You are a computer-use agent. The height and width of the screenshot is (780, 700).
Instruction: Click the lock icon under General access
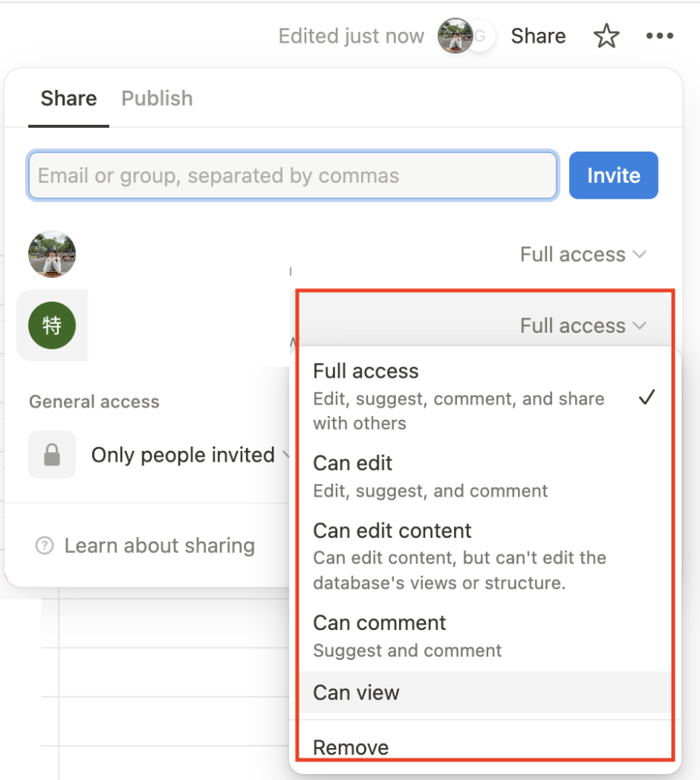pyautogui.click(x=52, y=455)
